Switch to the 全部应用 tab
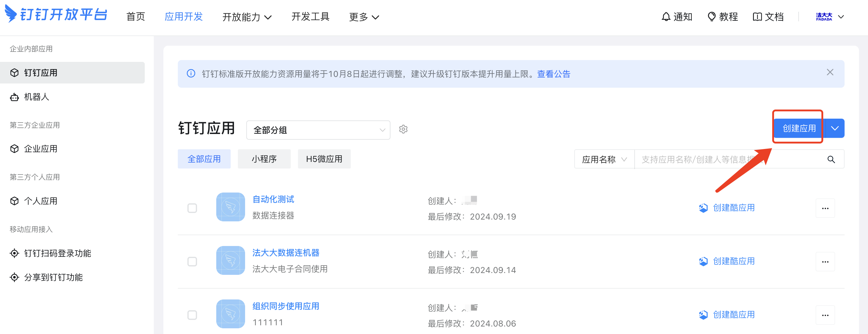 coord(204,159)
